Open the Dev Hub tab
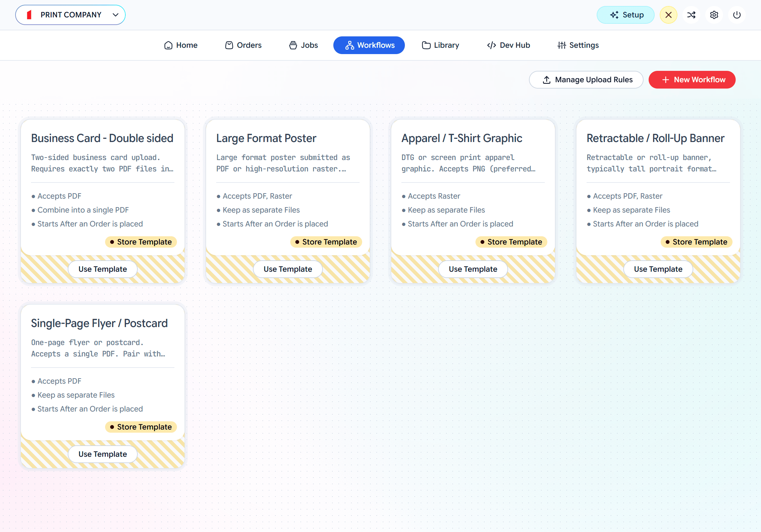761x532 pixels. click(508, 45)
